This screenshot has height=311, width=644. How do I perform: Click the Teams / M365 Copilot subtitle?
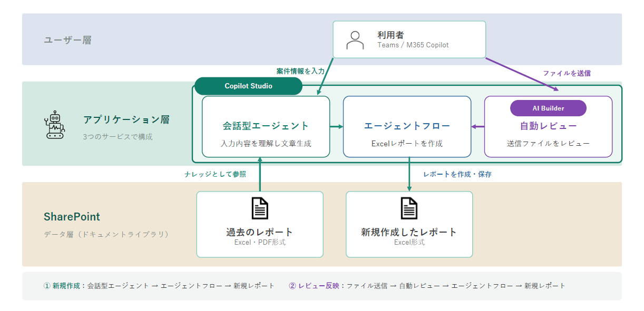tap(413, 45)
